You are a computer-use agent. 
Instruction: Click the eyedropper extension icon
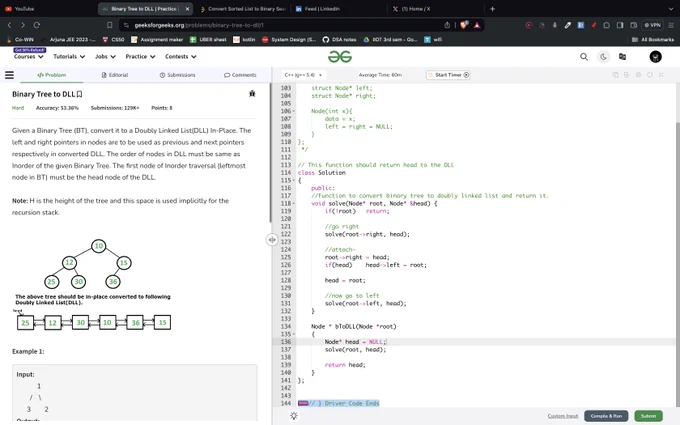pos(567,25)
